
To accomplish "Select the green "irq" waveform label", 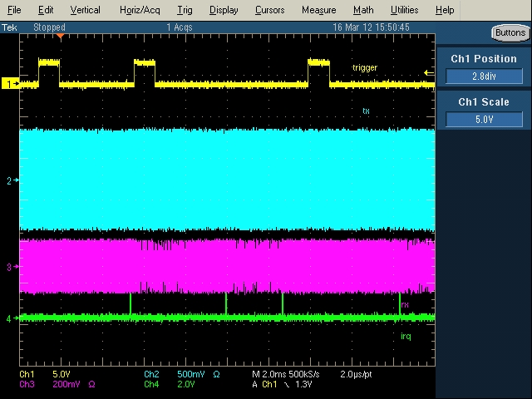I will pos(406,336).
